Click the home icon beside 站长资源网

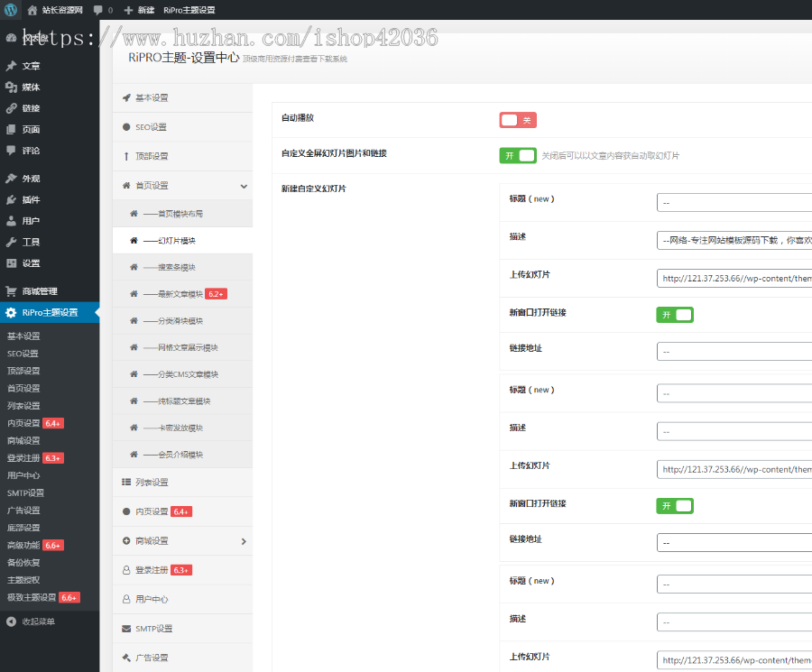32,10
